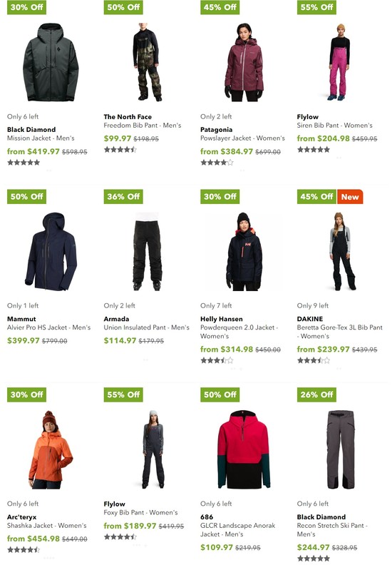Click the New badge on DAKINE item
The width and height of the screenshot is (392, 565).
[350, 197]
